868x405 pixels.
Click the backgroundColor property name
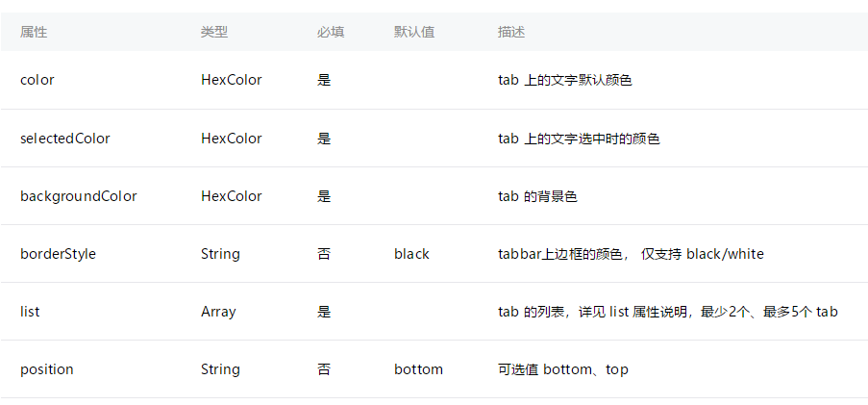79,196
